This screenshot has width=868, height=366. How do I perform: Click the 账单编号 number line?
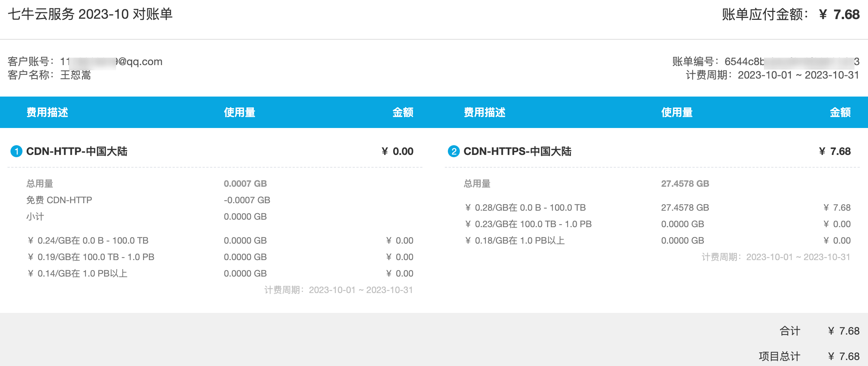[766, 61]
